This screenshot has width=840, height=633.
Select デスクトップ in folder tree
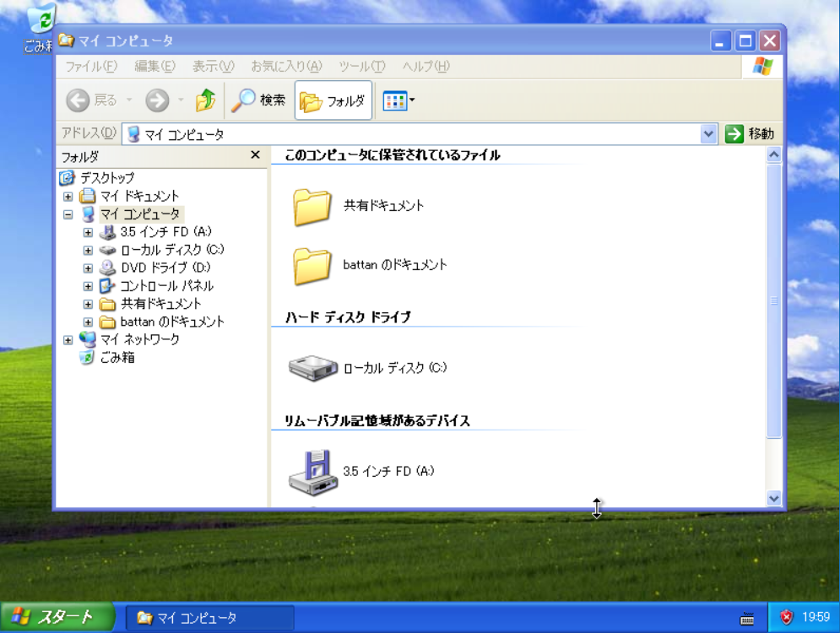(x=107, y=178)
